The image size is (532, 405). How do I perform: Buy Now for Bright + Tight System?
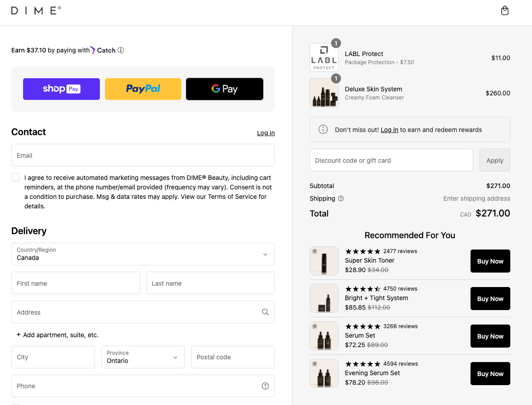(x=490, y=298)
